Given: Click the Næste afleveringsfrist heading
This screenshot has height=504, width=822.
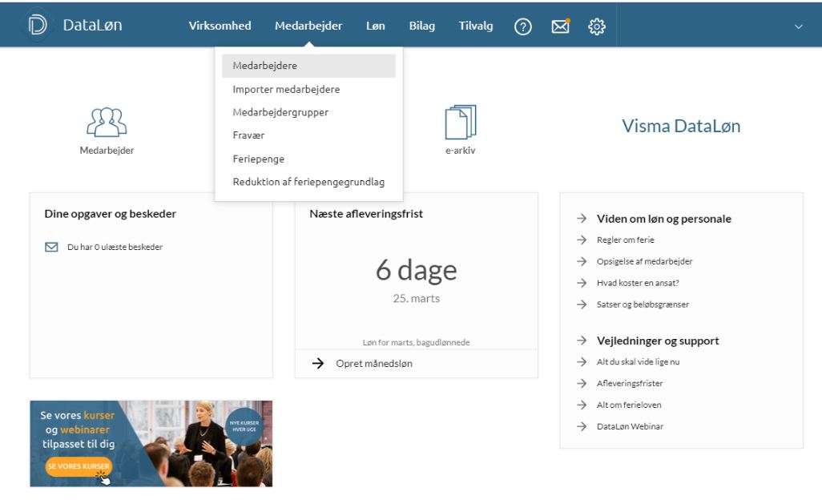Looking at the screenshot, I should pos(366,213).
